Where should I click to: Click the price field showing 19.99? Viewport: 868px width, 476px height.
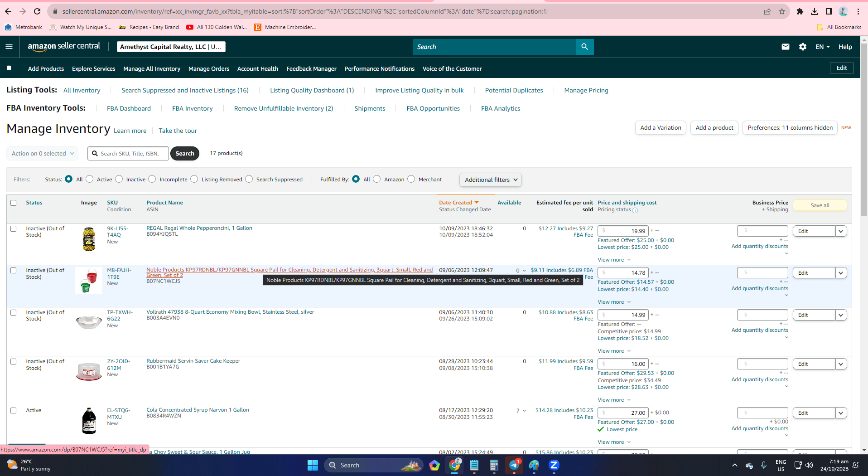pyautogui.click(x=623, y=231)
